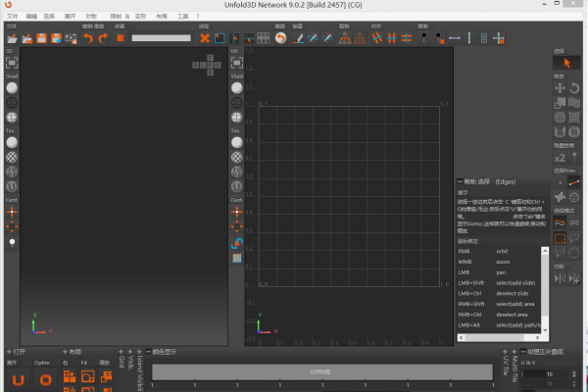588x392 pixels.
Task: Click the light gray progress bar in toolbar
Action: click(x=162, y=38)
